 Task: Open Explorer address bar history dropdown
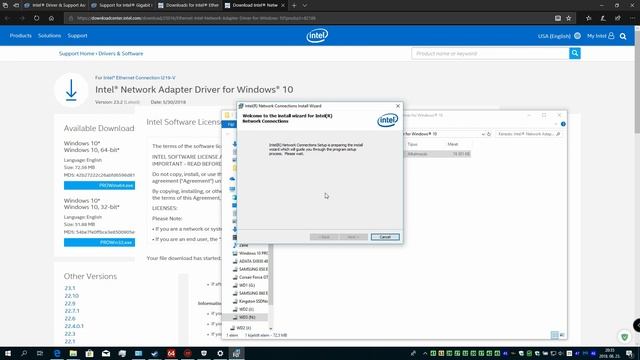point(483,134)
